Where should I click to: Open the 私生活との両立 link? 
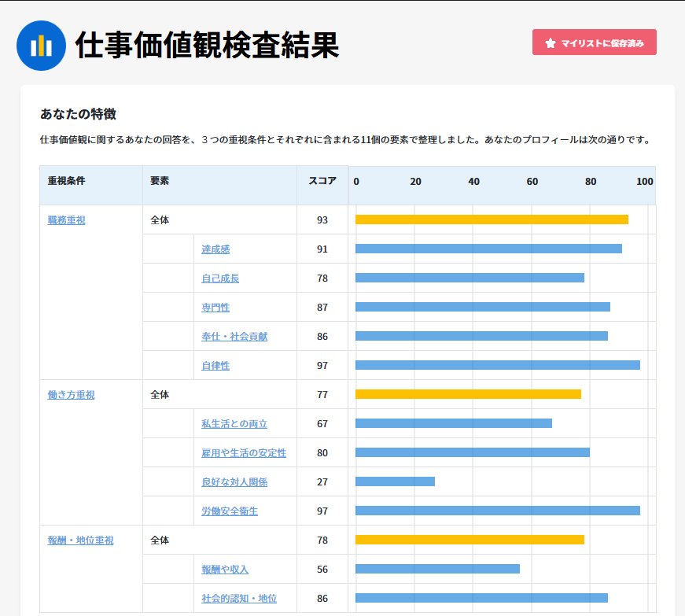tap(234, 424)
